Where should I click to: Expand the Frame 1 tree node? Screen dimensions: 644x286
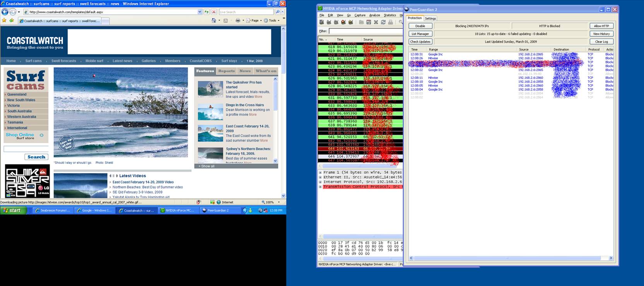tap(320, 173)
